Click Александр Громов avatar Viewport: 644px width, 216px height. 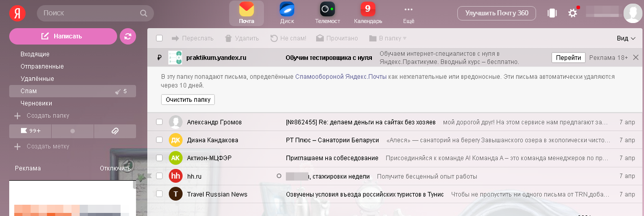tap(175, 122)
